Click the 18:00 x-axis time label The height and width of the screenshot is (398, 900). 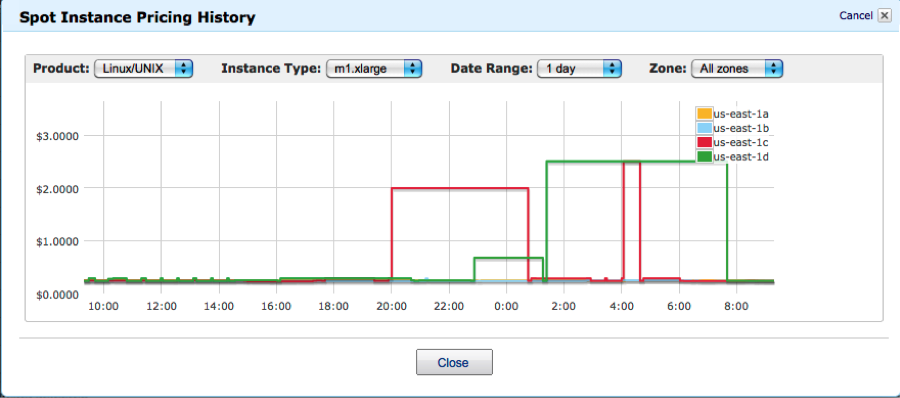click(333, 306)
